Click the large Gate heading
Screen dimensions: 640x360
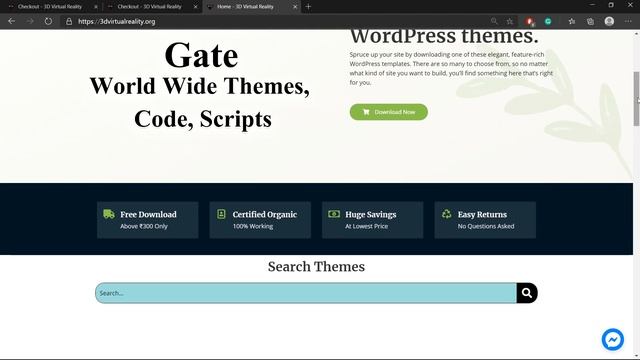coord(201,56)
